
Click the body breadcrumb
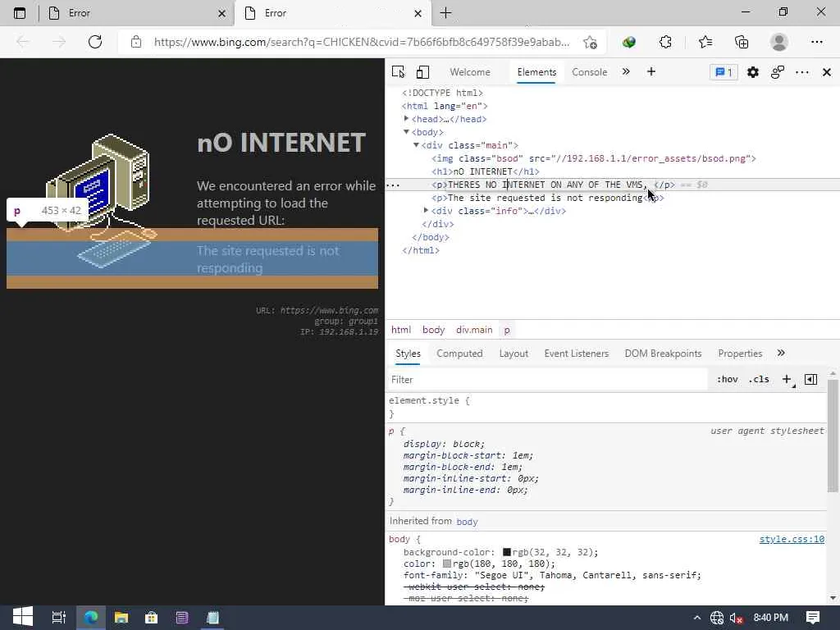tap(433, 330)
